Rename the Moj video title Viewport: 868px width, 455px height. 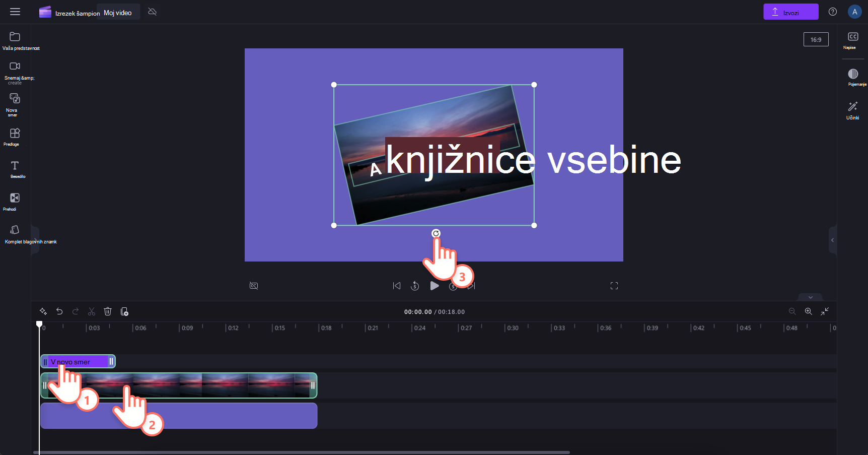pyautogui.click(x=118, y=13)
